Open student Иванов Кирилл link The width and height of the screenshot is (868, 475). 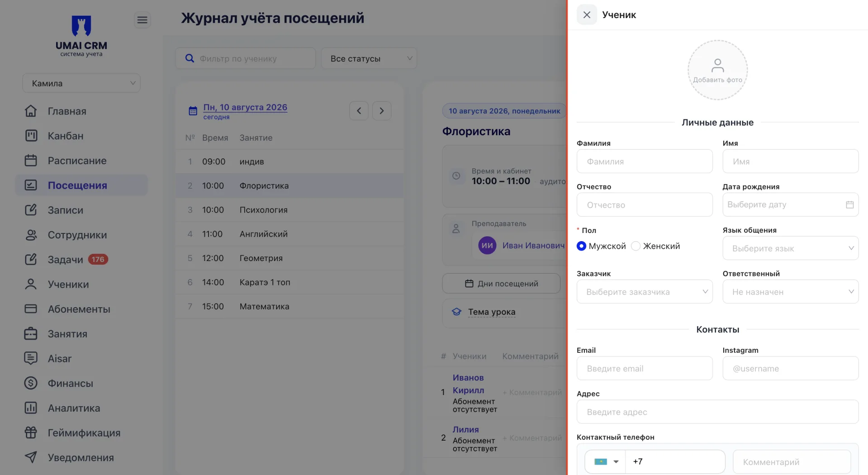click(x=468, y=384)
